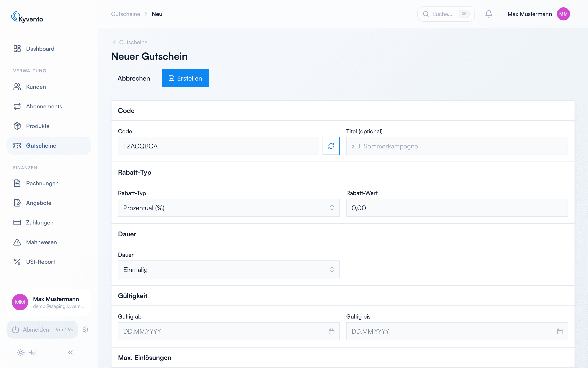The image size is (588, 368).
Task: Click the MM avatar in top bar
Action: click(563, 14)
